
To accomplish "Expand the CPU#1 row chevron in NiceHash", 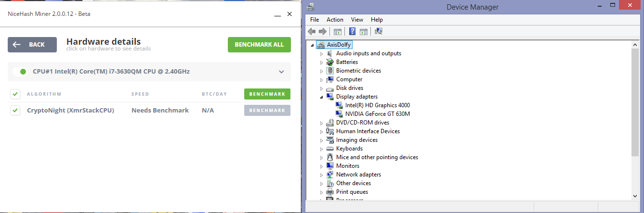I will [282, 72].
